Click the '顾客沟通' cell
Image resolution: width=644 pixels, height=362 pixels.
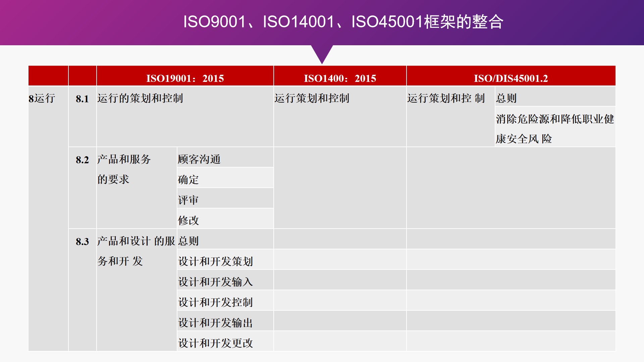pos(225,157)
